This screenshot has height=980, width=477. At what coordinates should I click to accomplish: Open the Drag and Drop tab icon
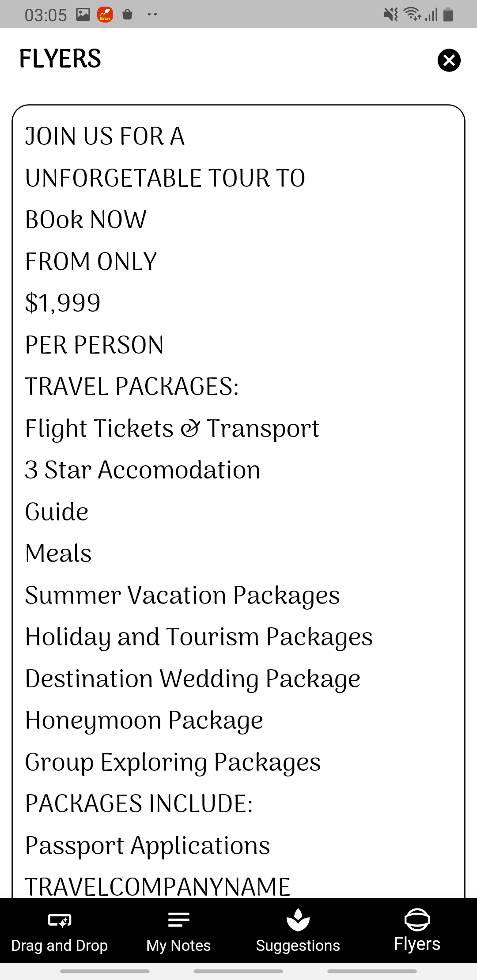coord(60,920)
